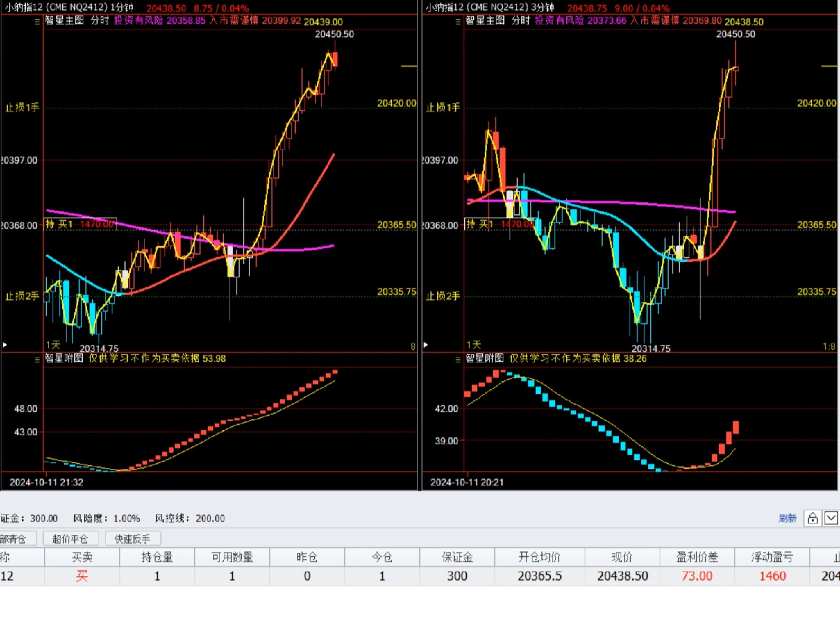Click the lock icon beside 刷新
Screen dimensions: 840x630
(x=812, y=518)
